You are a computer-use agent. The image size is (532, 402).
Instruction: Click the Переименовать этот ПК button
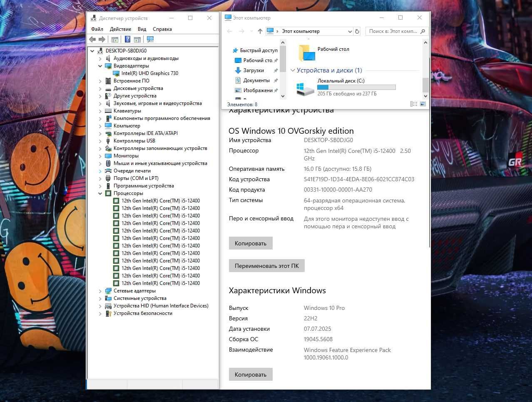tap(267, 266)
